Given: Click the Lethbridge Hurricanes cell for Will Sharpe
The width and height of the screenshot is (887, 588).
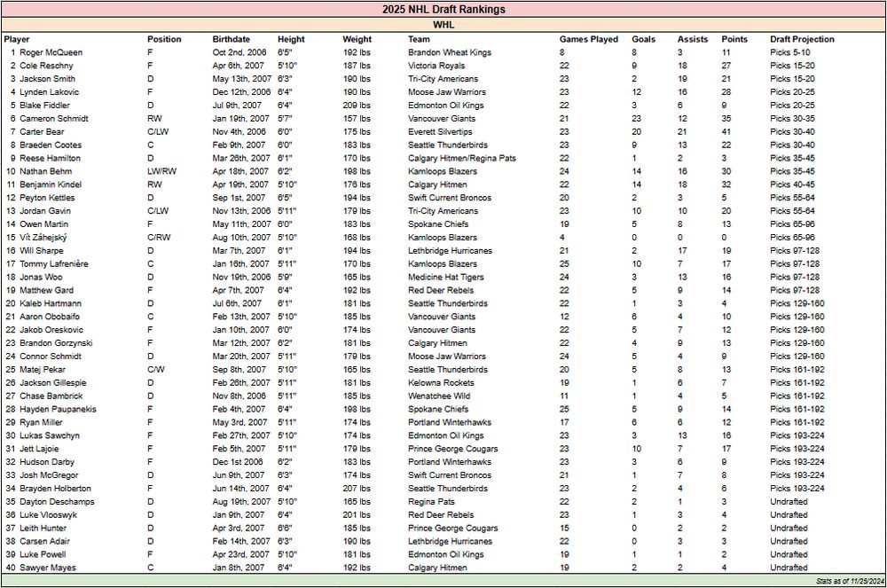Looking at the screenshot, I should tap(451, 250).
